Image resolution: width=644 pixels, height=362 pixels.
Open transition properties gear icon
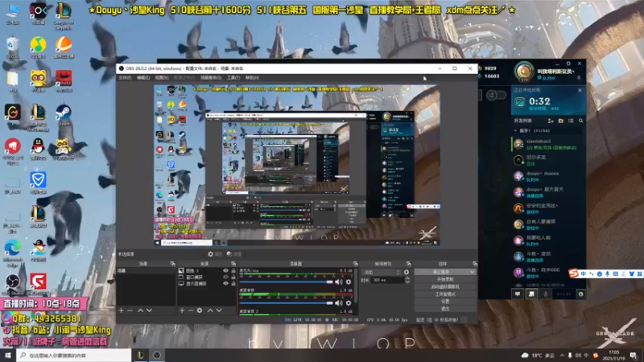(407, 272)
